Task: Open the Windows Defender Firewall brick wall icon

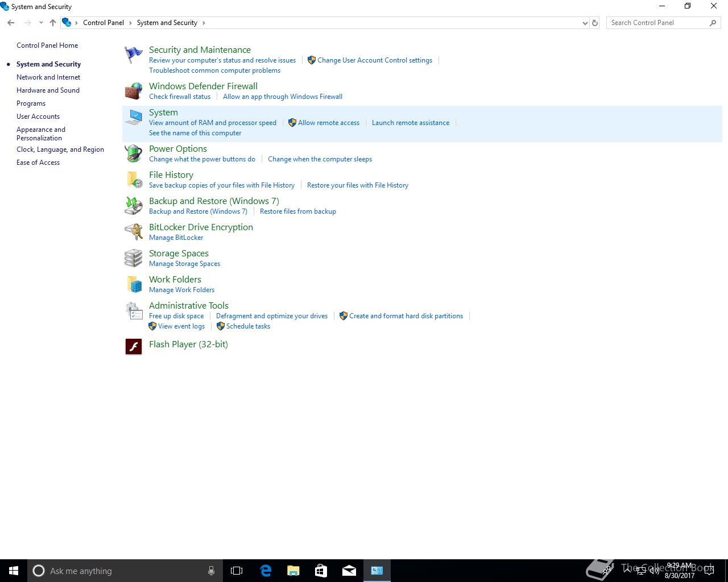Action: (134, 91)
